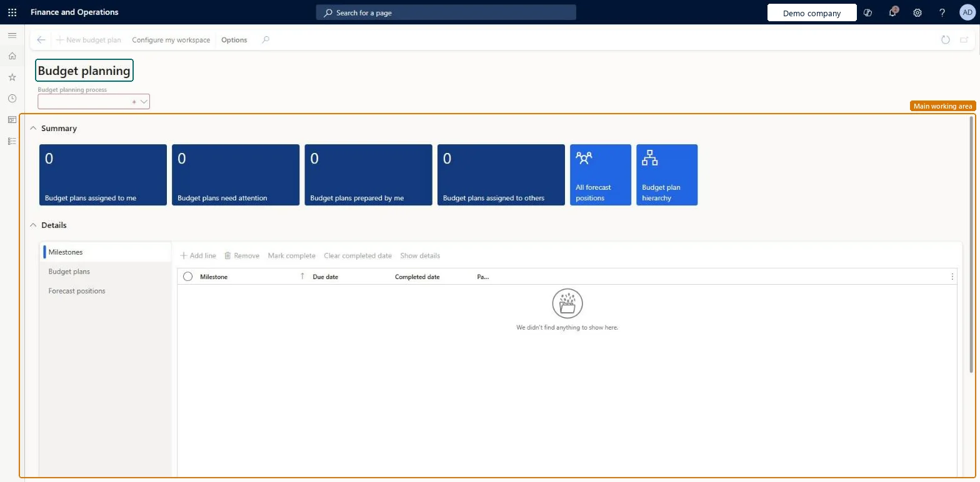Click the Due date column header
This screenshot has height=482, width=980.
coord(325,277)
